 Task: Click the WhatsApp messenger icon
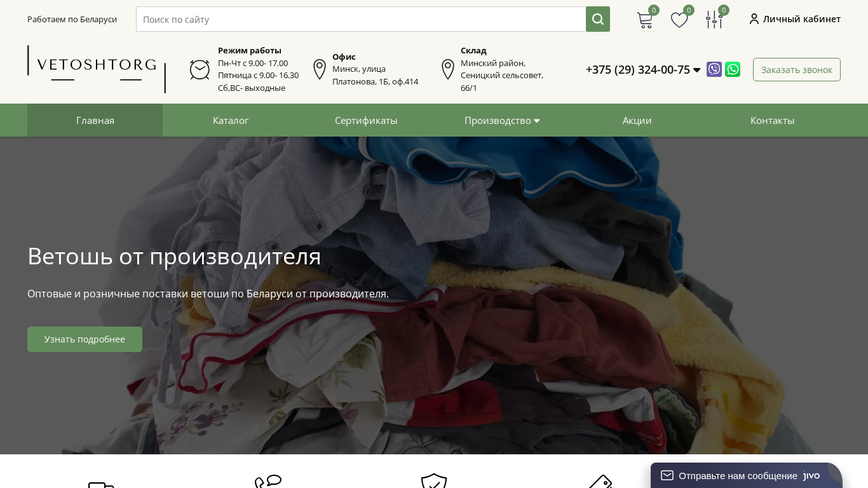click(733, 69)
